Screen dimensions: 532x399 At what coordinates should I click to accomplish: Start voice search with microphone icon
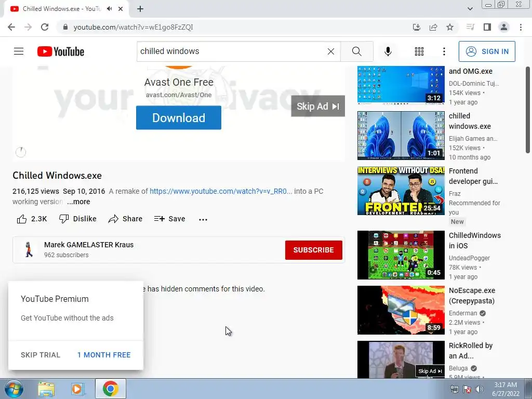point(388,51)
